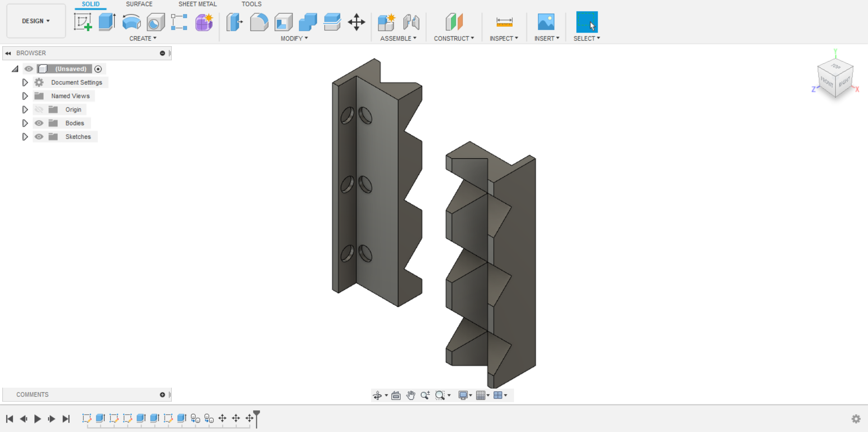Expand Document Settings node
868x432 pixels.
25,82
